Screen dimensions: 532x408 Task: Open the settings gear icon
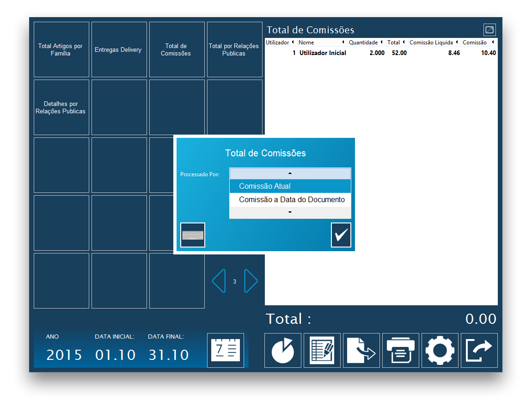coord(440,351)
